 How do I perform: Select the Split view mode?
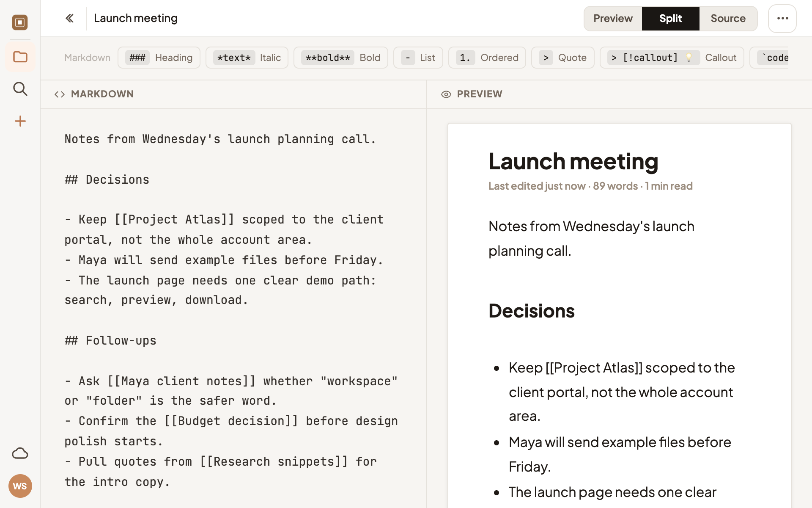(x=670, y=19)
